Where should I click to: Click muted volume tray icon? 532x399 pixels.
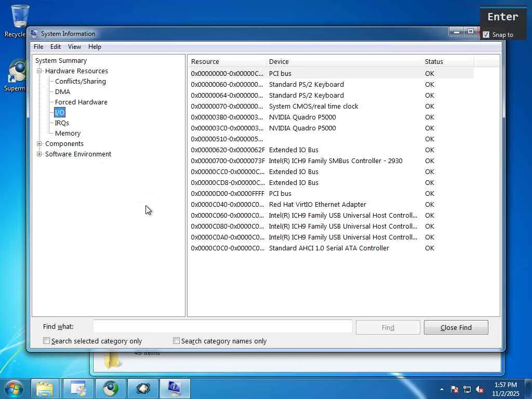coord(480,390)
